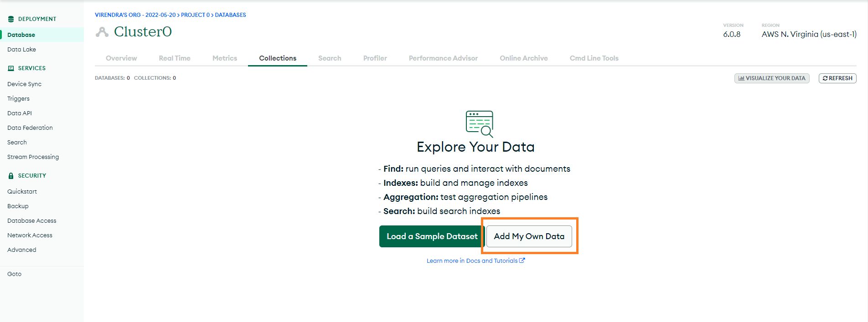Go to the Performance Advisor tab
The image size is (868, 322).
pos(443,58)
